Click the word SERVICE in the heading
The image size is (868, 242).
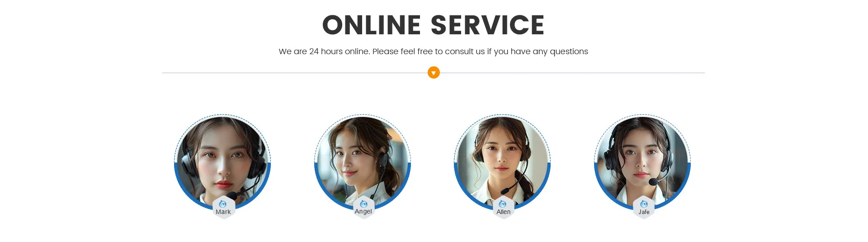tap(487, 25)
